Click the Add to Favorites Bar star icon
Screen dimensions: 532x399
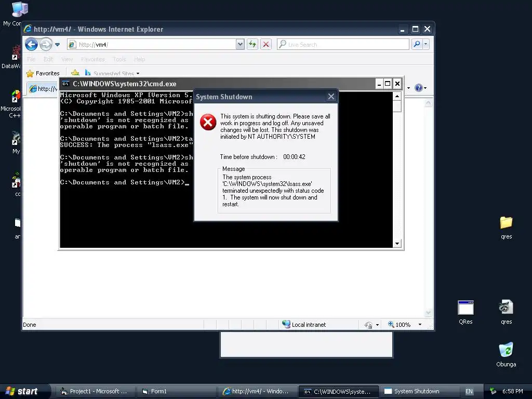[75, 73]
